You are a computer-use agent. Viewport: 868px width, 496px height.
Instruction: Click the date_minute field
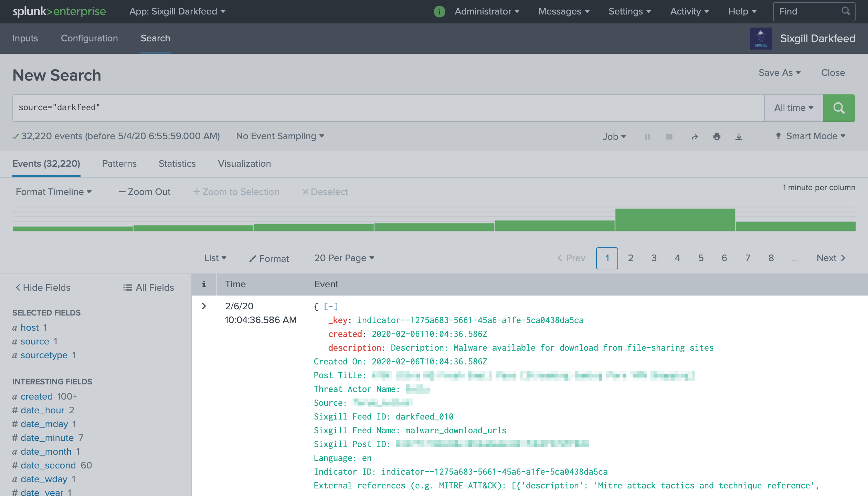(47, 438)
